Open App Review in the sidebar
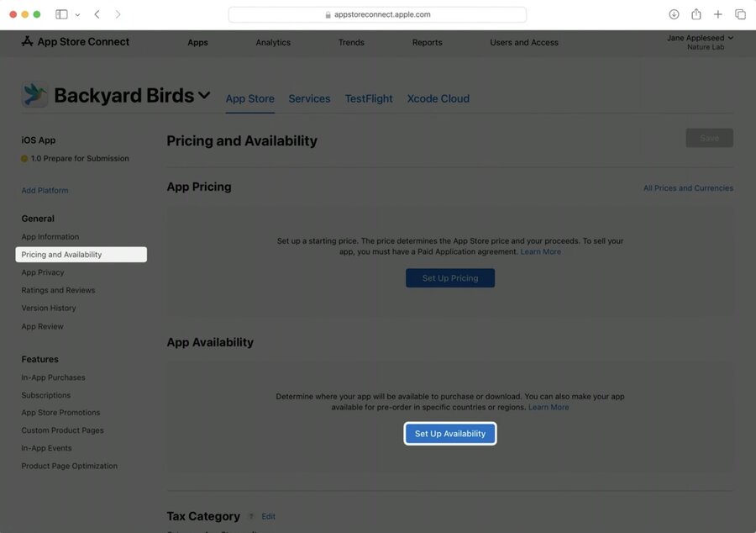Image resolution: width=756 pixels, height=533 pixels. click(x=43, y=326)
